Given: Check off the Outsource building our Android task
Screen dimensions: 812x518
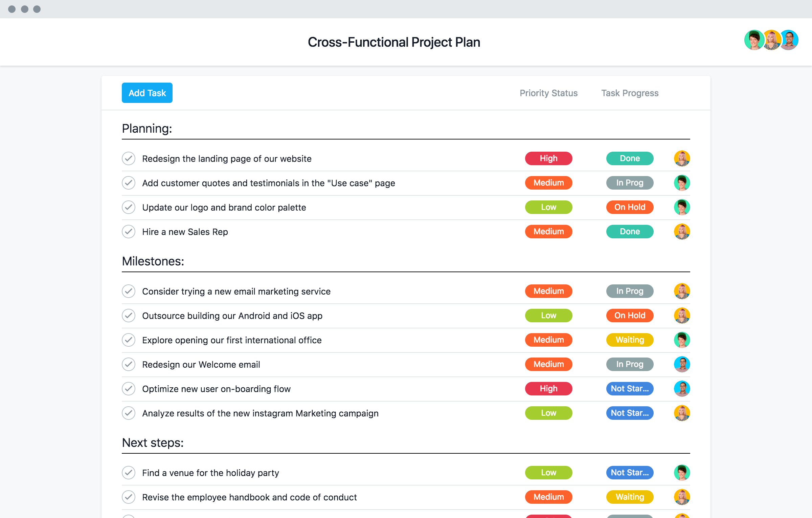Looking at the screenshot, I should 129,316.
